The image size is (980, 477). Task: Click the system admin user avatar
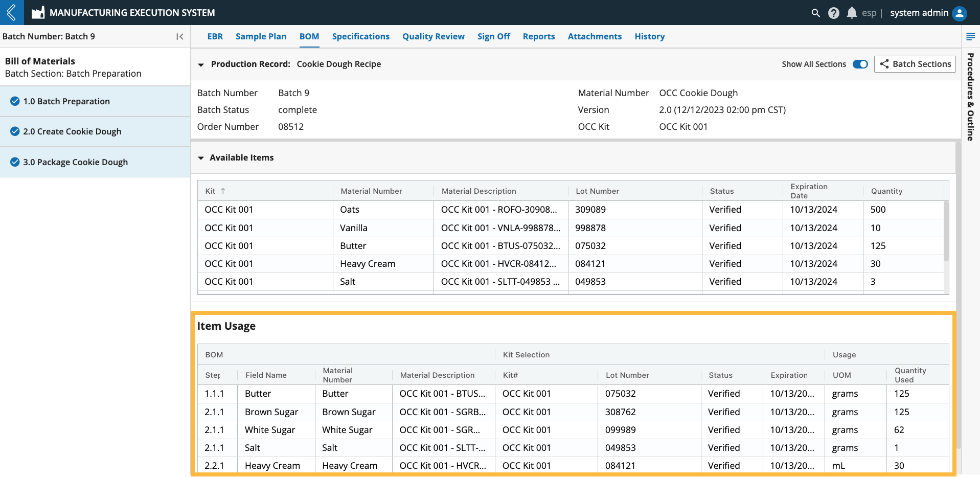[960, 13]
